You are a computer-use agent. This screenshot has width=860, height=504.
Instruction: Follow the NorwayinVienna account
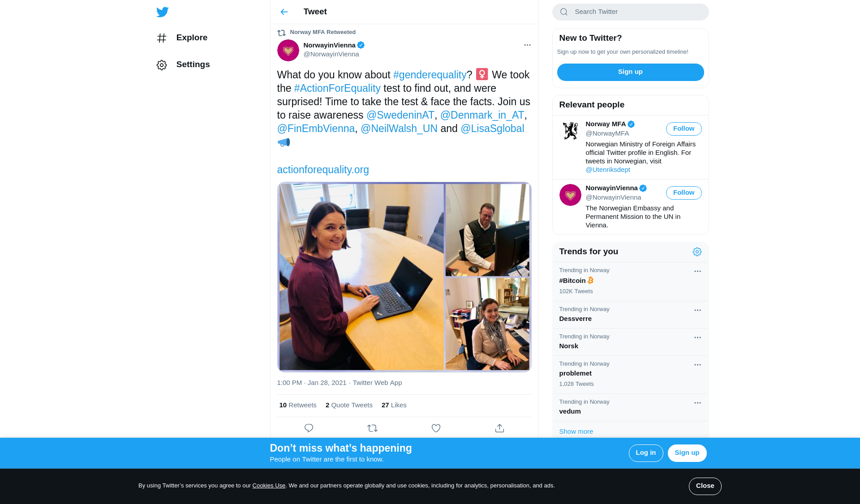tap(684, 193)
